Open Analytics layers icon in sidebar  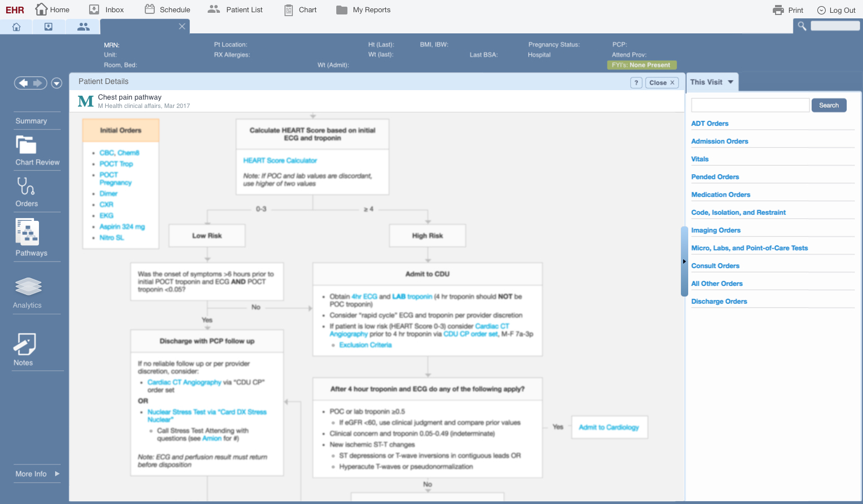(28, 286)
